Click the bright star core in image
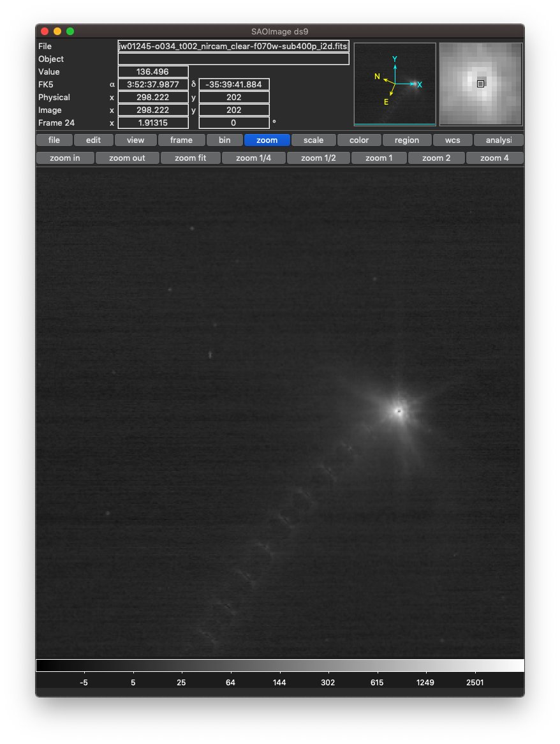560x744 pixels. (399, 411)
